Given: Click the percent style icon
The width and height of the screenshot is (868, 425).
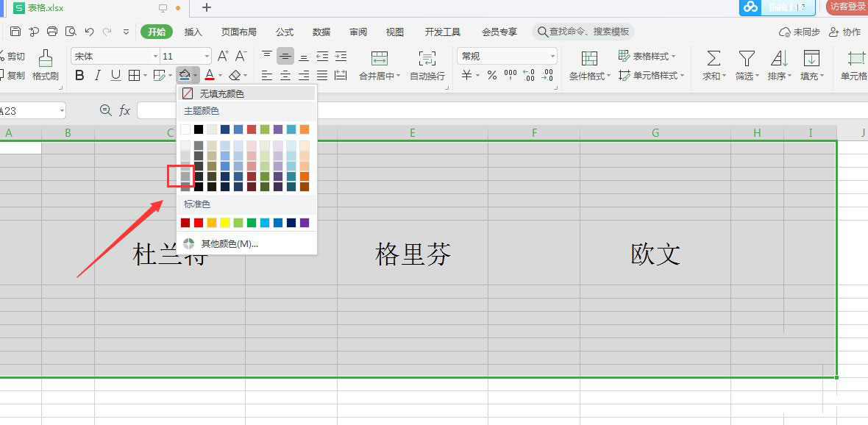Looking at the screenshot, I should [x=491, y=75].
